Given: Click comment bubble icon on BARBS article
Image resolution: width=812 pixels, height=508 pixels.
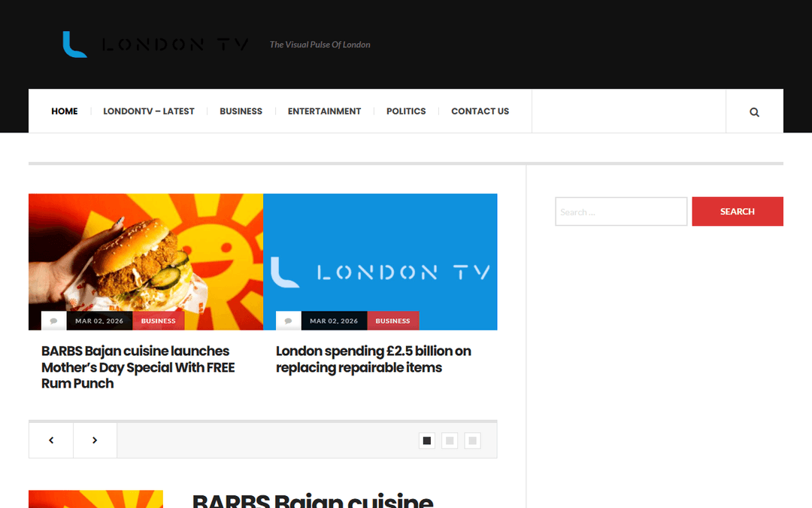Looking at the screenshot, I should click(54, 321).
